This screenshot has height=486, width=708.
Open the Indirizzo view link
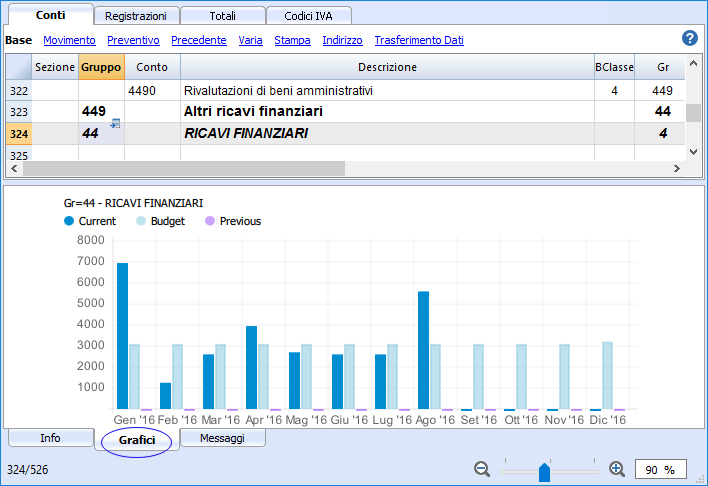click(342, 40)
